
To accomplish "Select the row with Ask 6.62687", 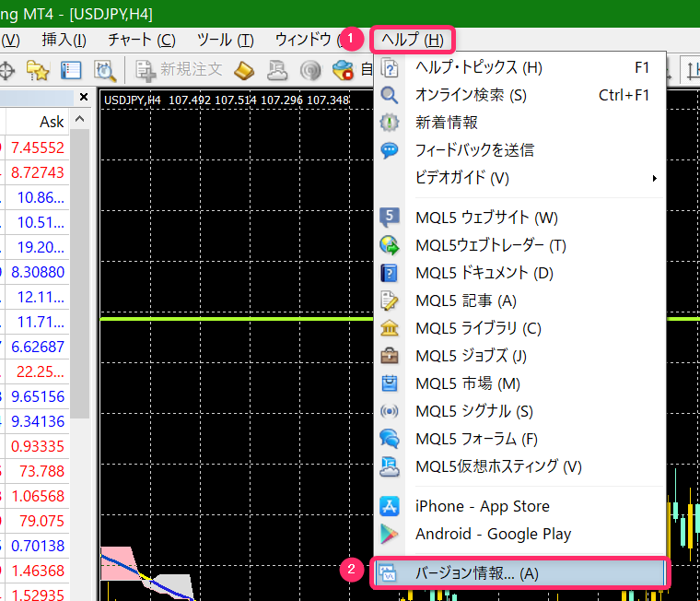I will tap(34, 347).
